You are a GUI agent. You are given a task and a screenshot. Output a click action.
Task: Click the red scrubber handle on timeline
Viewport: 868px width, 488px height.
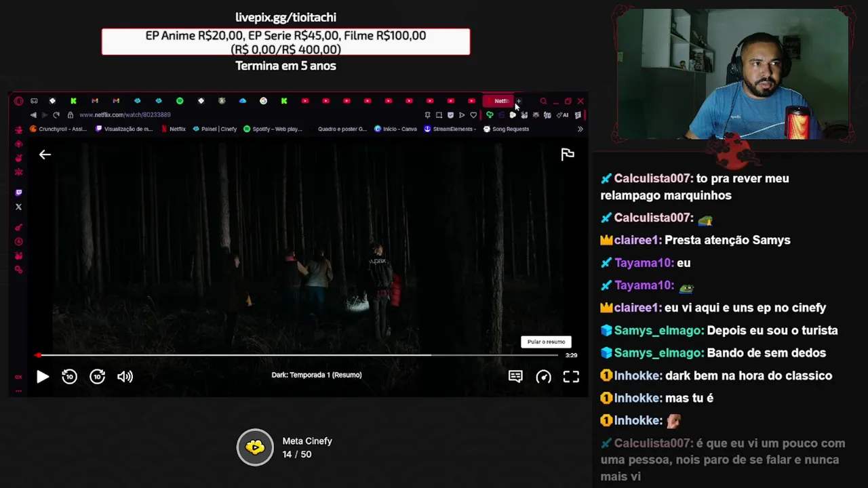pos(39,354)
